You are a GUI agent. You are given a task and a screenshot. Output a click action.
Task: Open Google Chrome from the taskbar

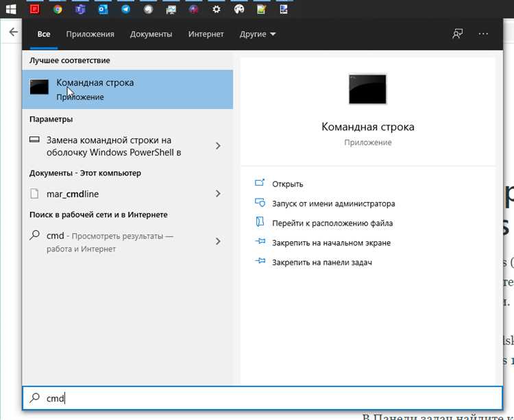point(58,10)
